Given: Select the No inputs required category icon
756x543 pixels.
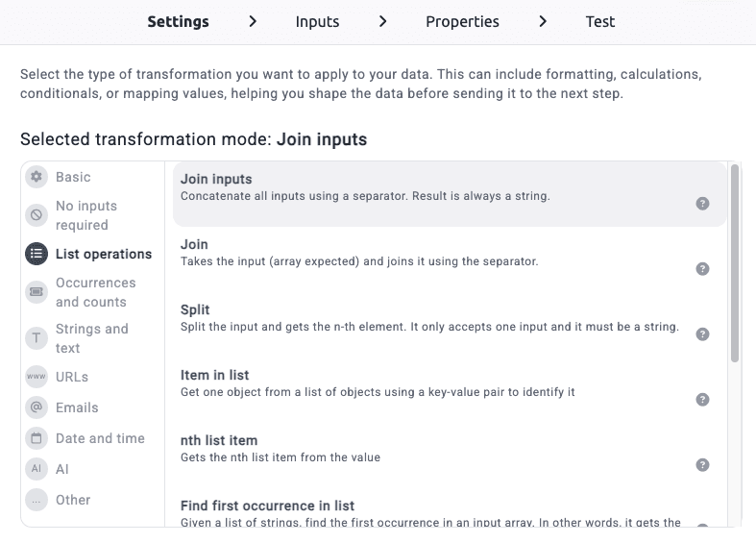Looking at the screenshot, I should click(37, 215).
